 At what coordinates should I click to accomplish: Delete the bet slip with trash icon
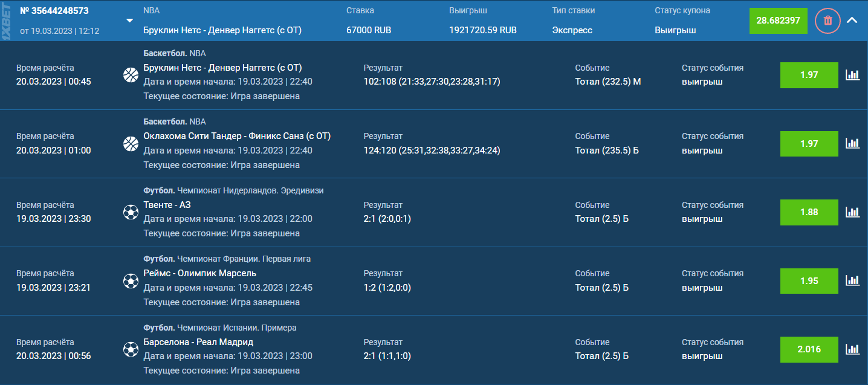(828, 21)
